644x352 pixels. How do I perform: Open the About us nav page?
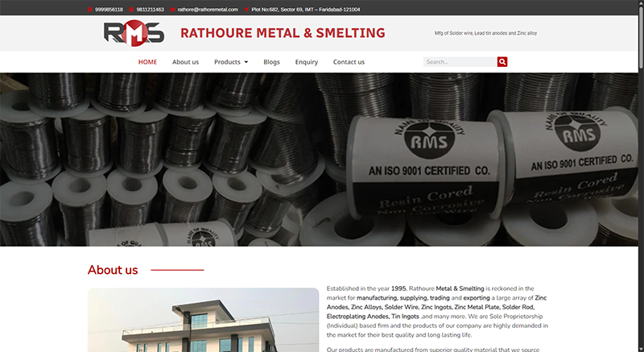pos(185,61)
